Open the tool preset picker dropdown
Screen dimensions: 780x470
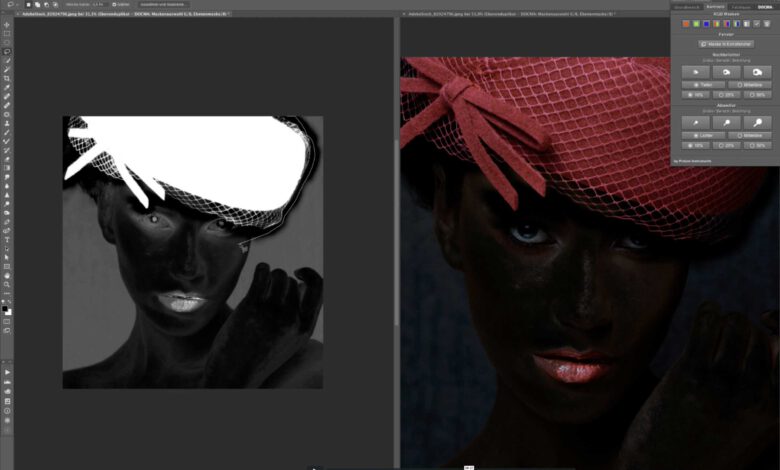pos(12,5)
